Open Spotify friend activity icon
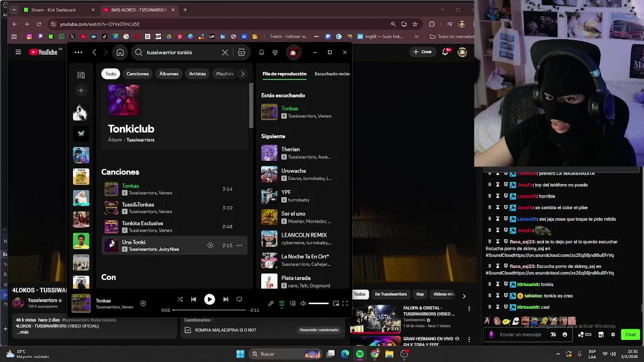The image size is (644, 362). (x=275, y=52)
